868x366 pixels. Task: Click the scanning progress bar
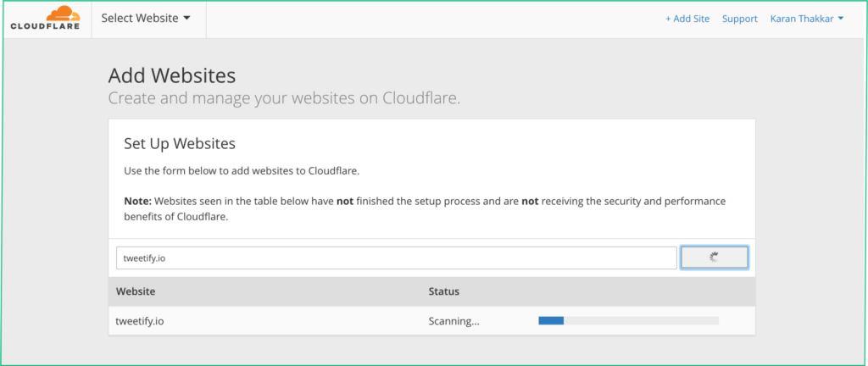click(628, 320)
